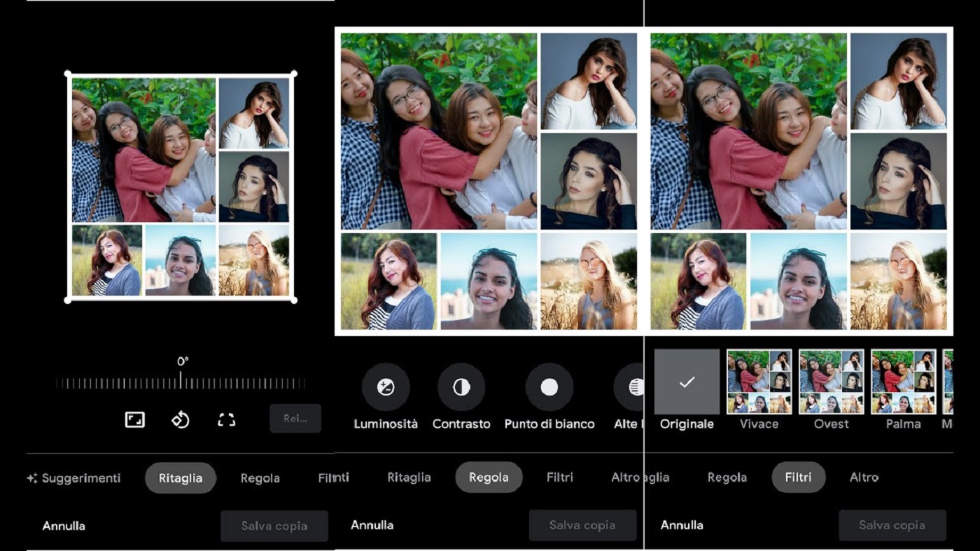
Task: Open the Regola tab
Action: pos(489,477)
